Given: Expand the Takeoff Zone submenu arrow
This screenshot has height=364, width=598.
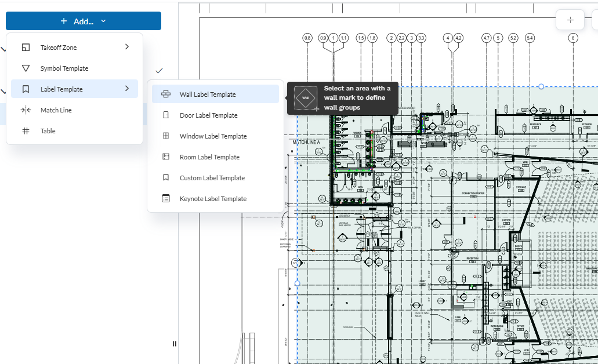Looking at the screenshot, I should pos(127,47).
